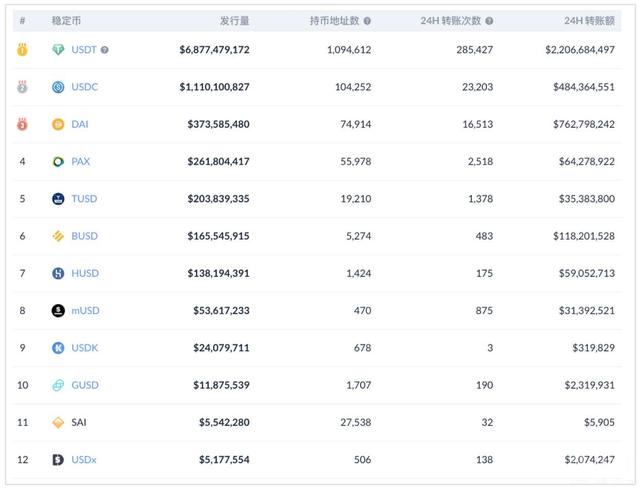Click the TUSD dark blue icon

tap(58, 199)
